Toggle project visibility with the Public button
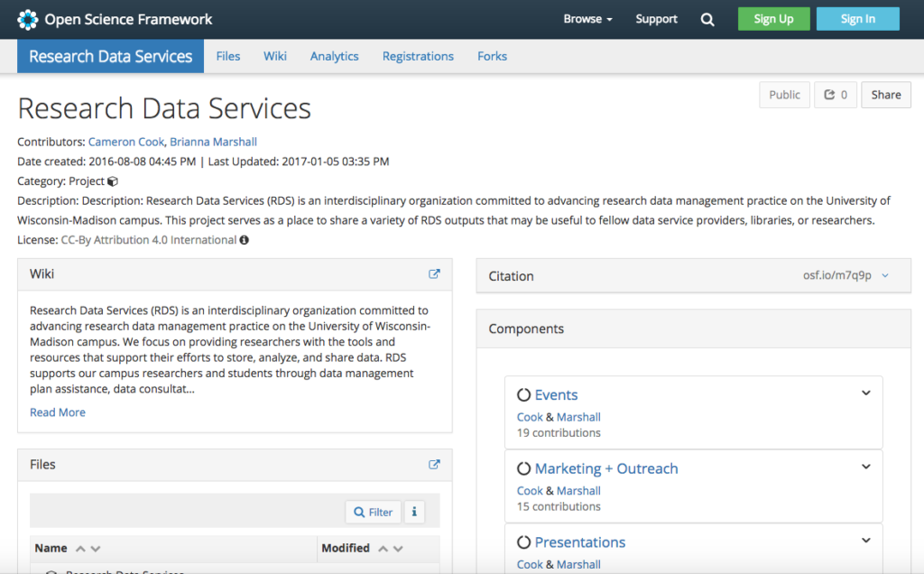The height and width of the screenshot is (574, 924). [x=784, y=94]
